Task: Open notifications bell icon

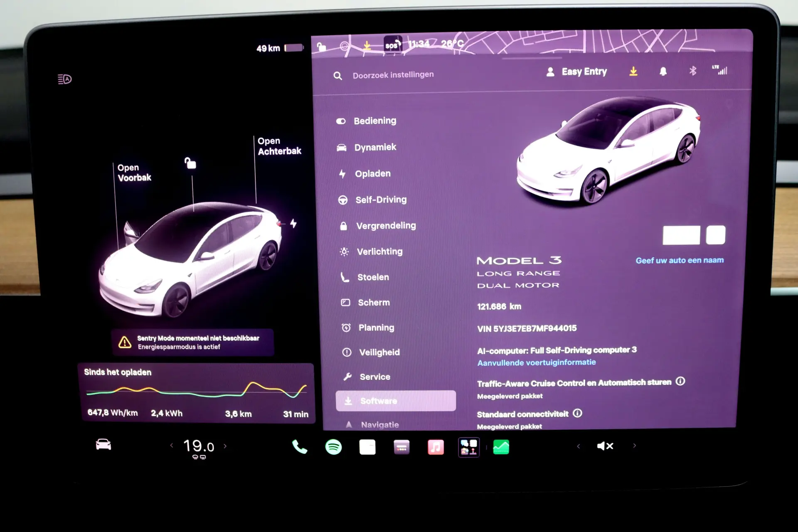Action: (663, 71)
